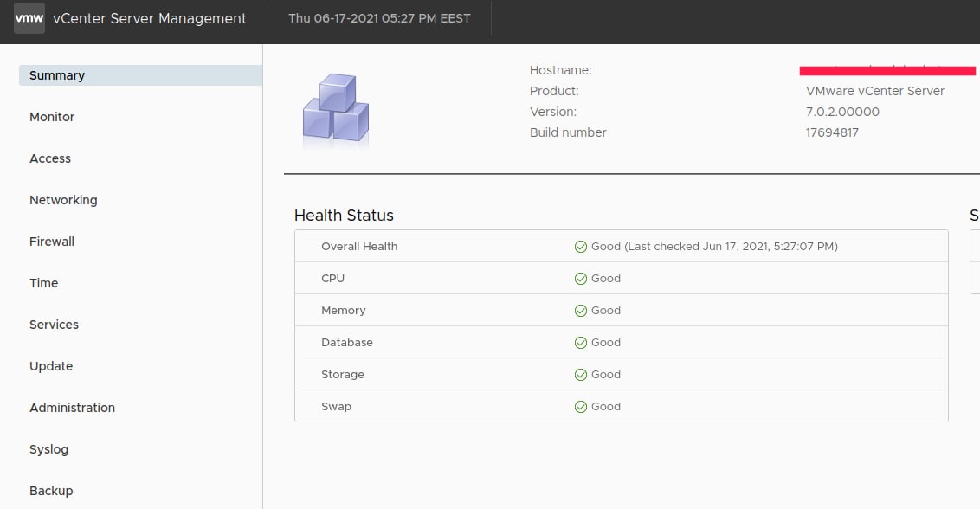Screen dimensions: 980x509
Task: Click Overall Health last checked status text
Action: pos(714,247)
